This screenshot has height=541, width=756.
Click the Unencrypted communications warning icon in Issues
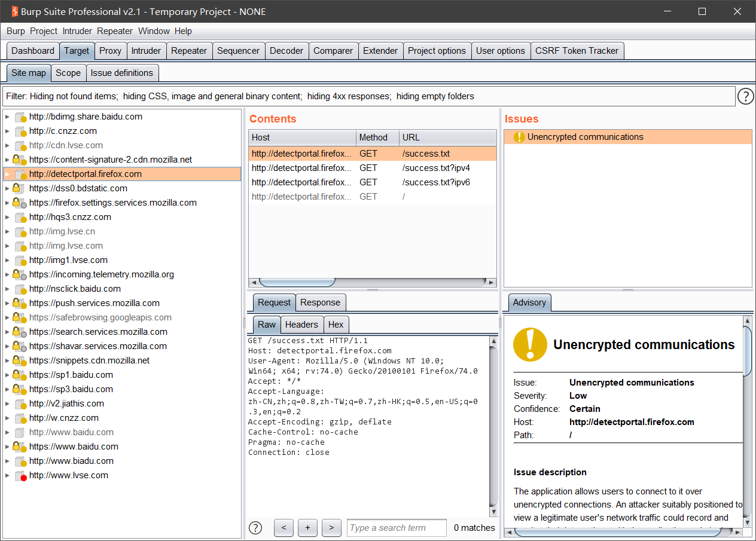click(x=519, y=137)
